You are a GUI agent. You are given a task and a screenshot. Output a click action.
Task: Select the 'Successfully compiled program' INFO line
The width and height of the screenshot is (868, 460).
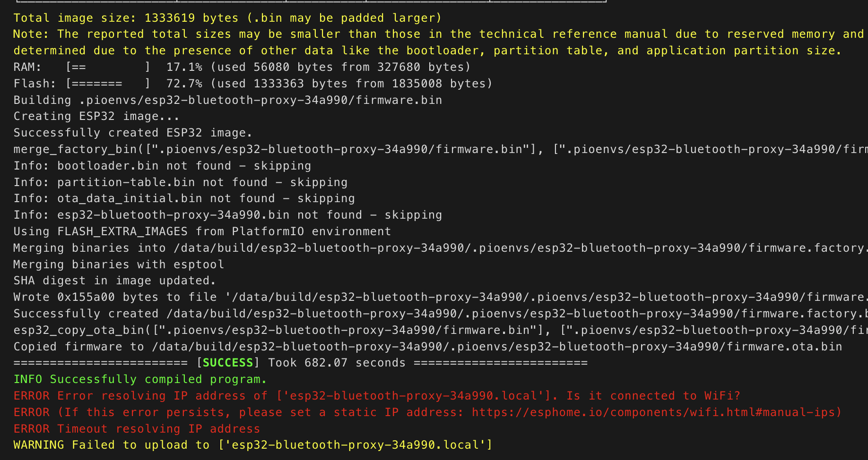(140, 379)
